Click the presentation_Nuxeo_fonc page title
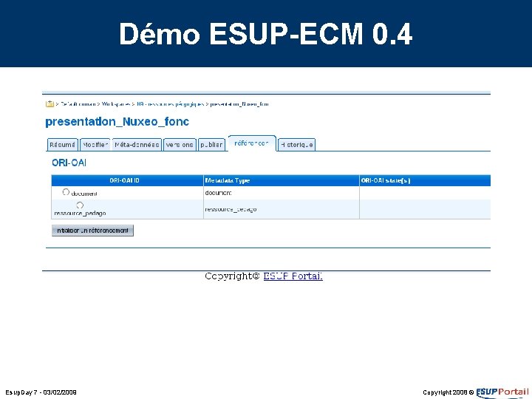 tap(117, 121)
